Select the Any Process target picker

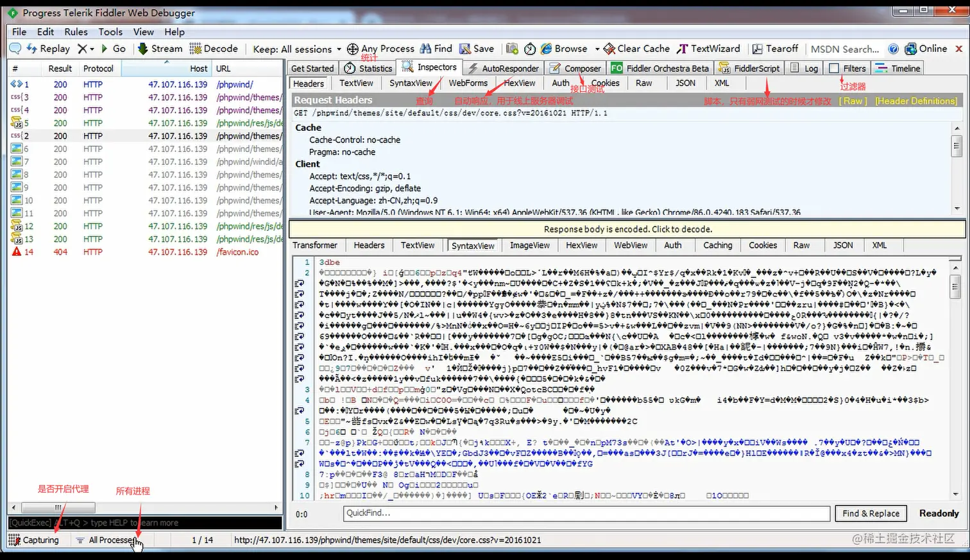pos(381,49)
